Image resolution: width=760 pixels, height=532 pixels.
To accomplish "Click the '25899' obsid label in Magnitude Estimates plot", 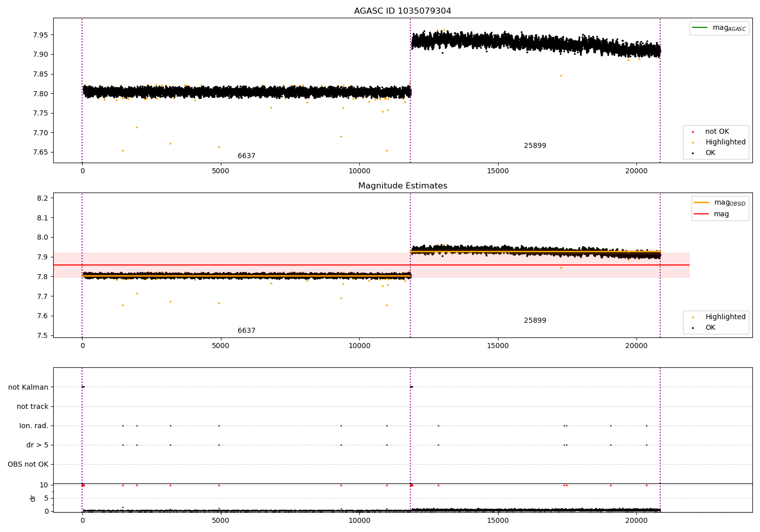I will pyautogui.click(x=535, y=321).
